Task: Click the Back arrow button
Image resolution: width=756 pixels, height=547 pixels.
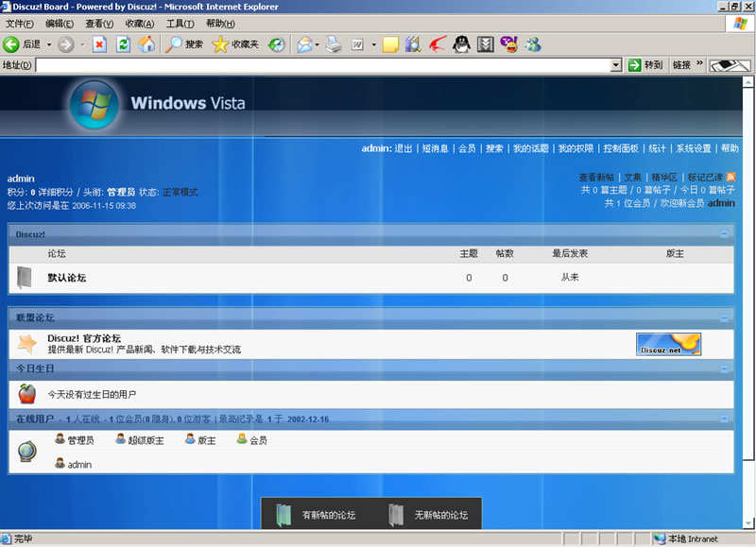Action: [x=11, y=44]
